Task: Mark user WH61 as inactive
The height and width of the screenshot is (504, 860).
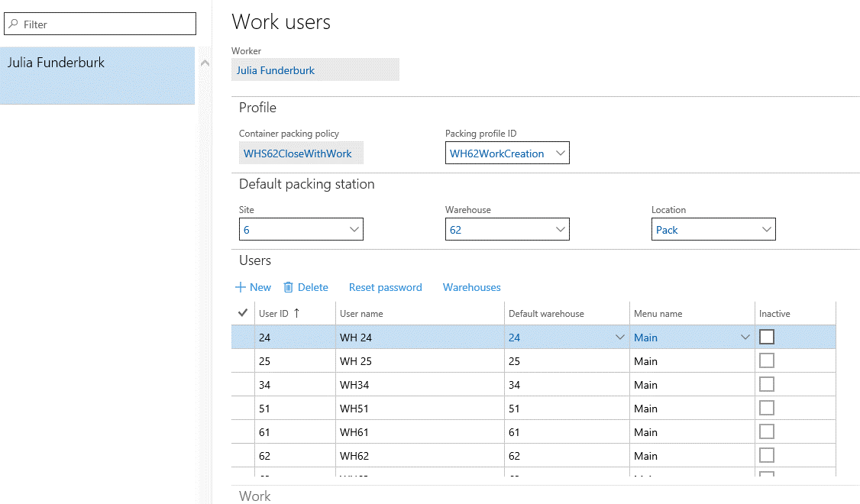Action: pos(767,431)
